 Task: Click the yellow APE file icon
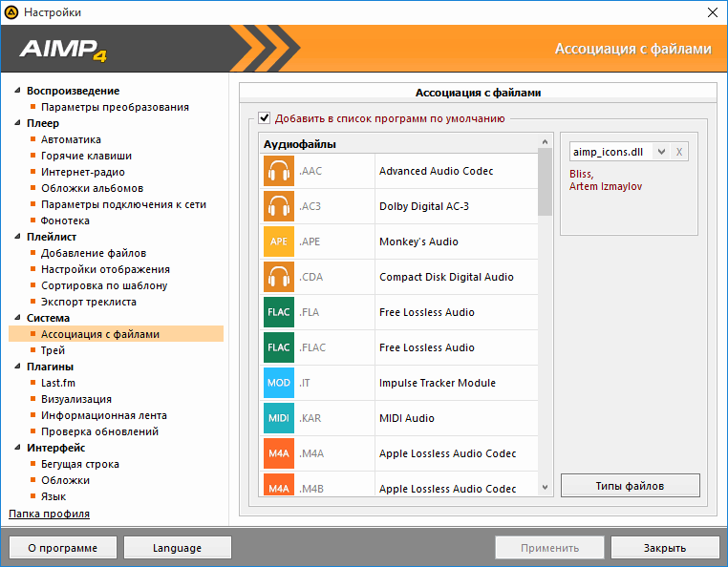click(x=279, y=241)
